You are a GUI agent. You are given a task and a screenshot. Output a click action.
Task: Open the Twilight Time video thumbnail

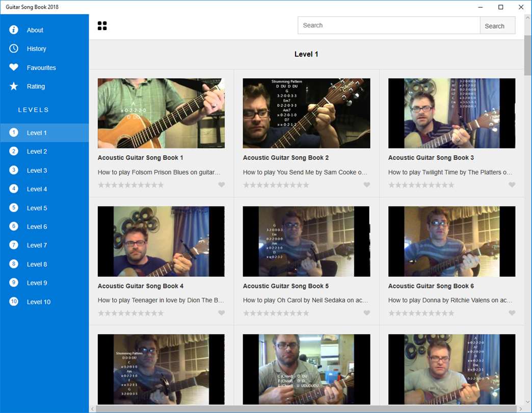tap(451, 113)
